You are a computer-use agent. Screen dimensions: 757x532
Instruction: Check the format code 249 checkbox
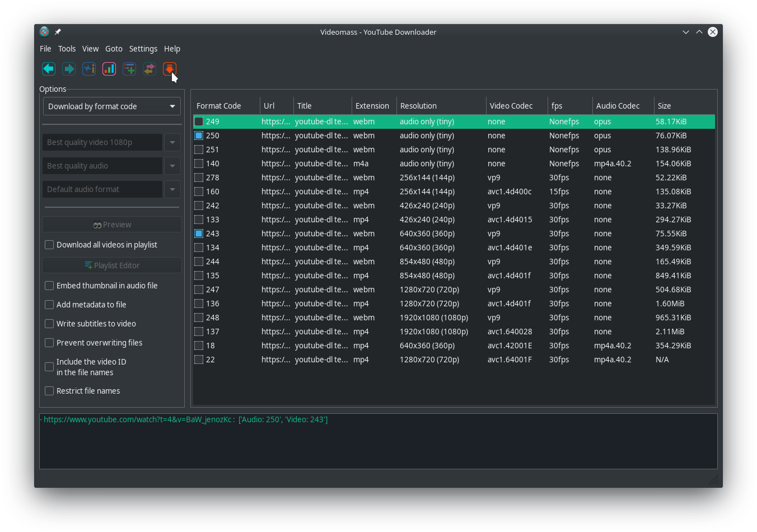pyautogui.click(x=199, y=122)
